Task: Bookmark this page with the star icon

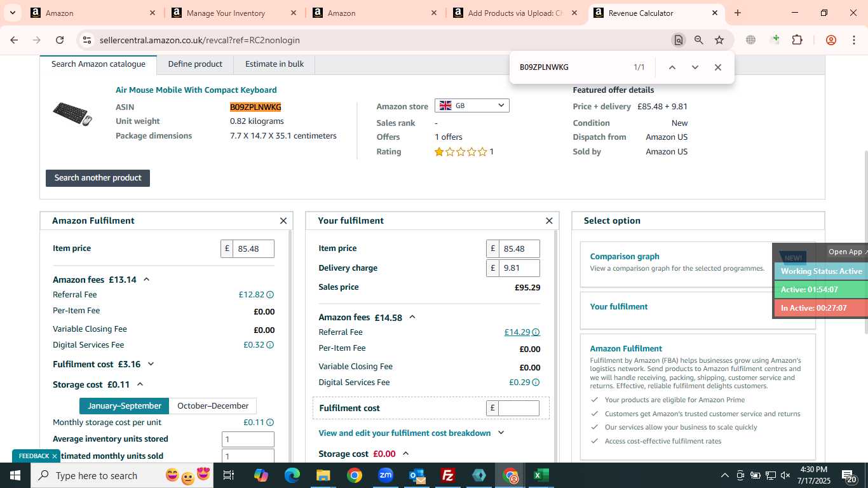Action: pyautogui.click(x=719, y=40)
